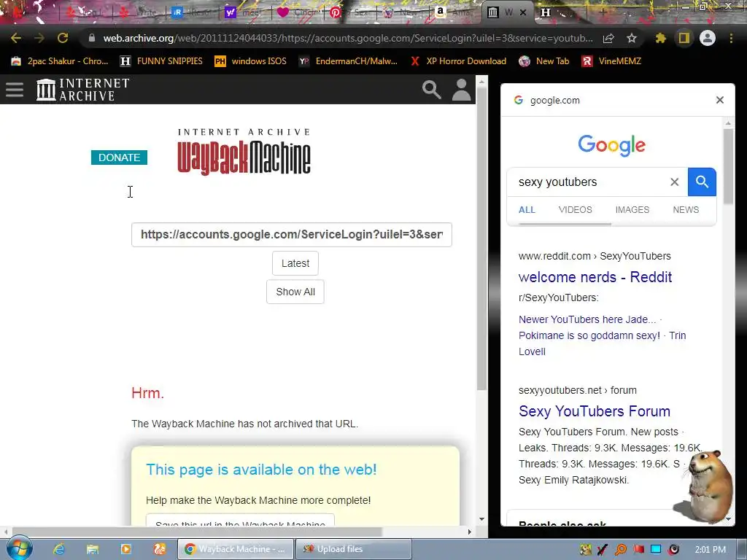Open Internet Archive search magnifier

(x=432, y=90)
